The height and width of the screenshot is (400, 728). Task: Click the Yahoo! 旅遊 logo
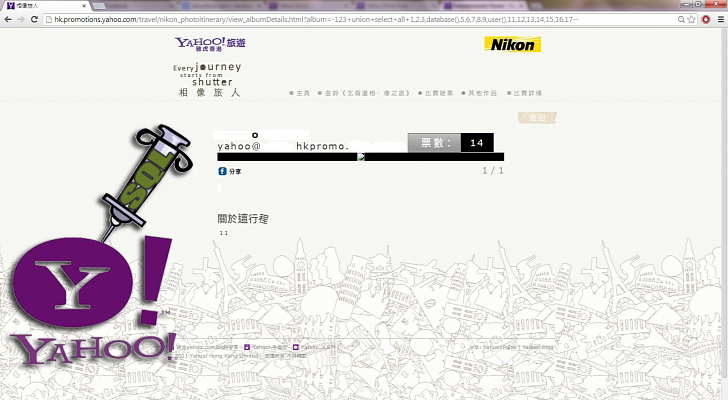(210, 44)
